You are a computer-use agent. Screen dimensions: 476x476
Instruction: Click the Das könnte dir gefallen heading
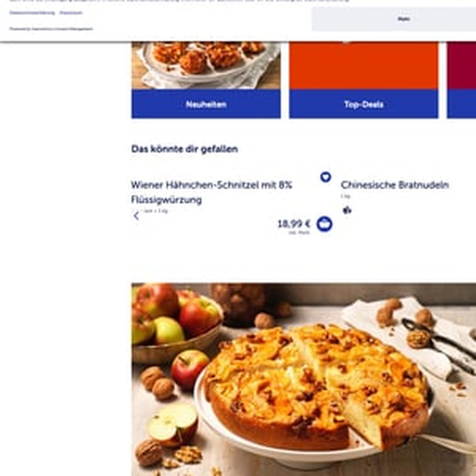coord(184,149)
